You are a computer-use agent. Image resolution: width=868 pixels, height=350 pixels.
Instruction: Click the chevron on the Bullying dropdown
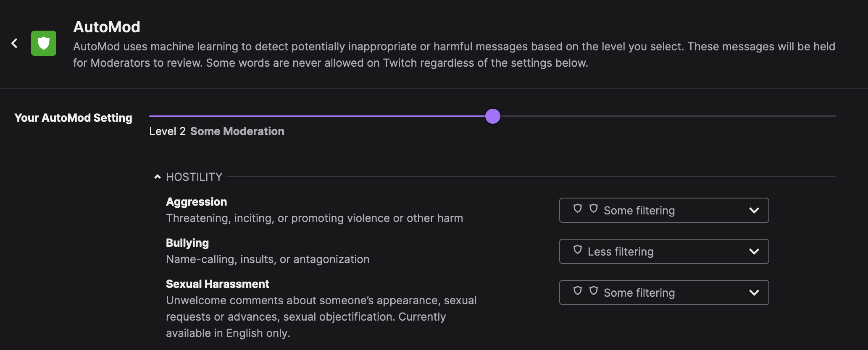754,251
